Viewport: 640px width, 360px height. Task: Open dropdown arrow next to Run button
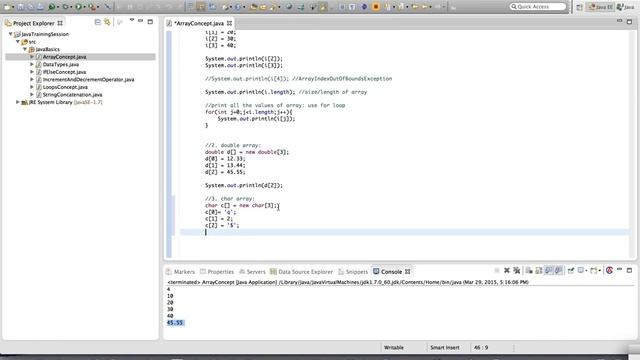pyautogui.click(x=85, y=7)
